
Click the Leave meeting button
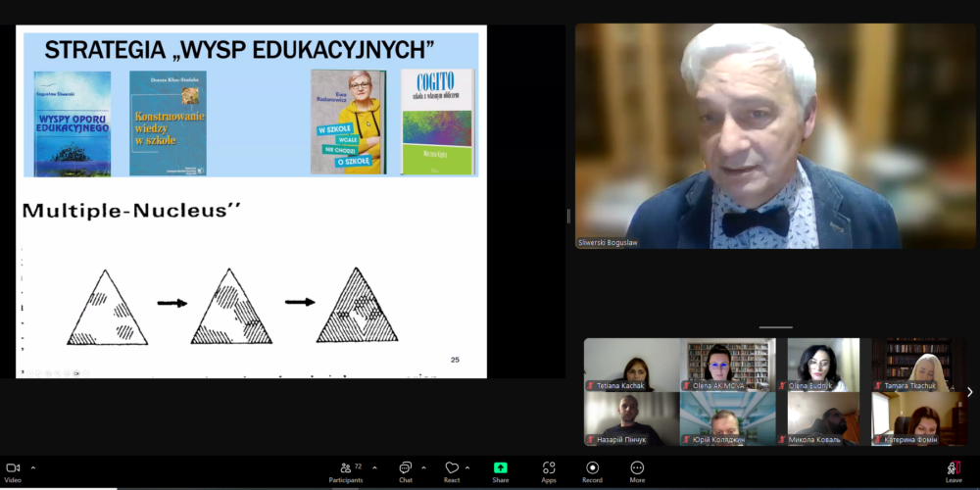click(x=954, y=469)
